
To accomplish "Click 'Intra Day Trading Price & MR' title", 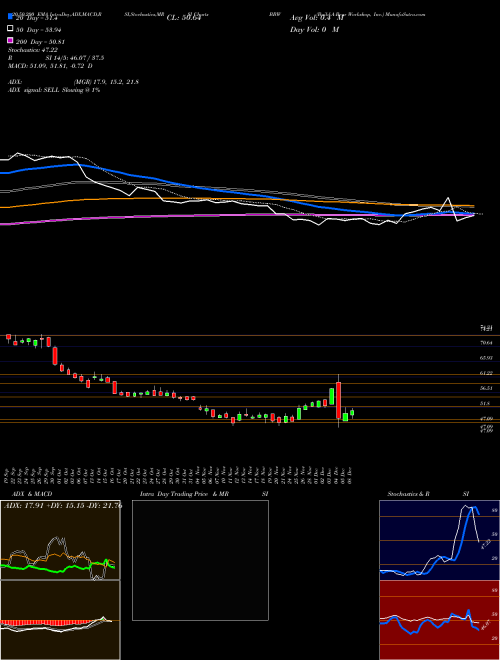I will coord(184,493).
